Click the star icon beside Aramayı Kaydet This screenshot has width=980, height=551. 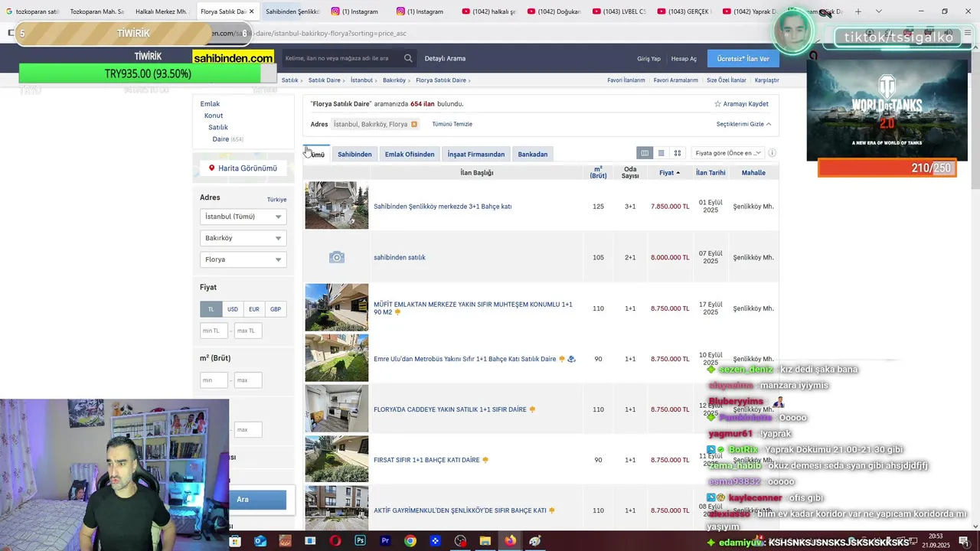[717, 104]
